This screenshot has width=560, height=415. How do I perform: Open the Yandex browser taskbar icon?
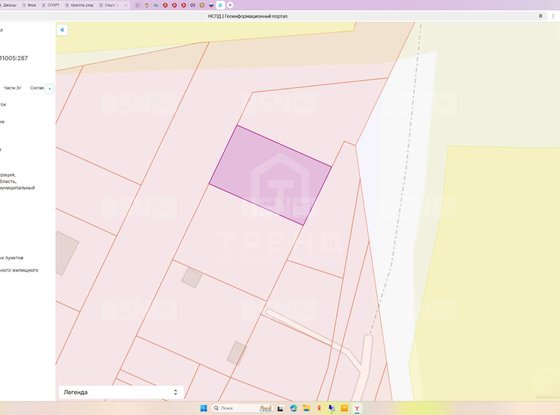click(x=357, y=408)
